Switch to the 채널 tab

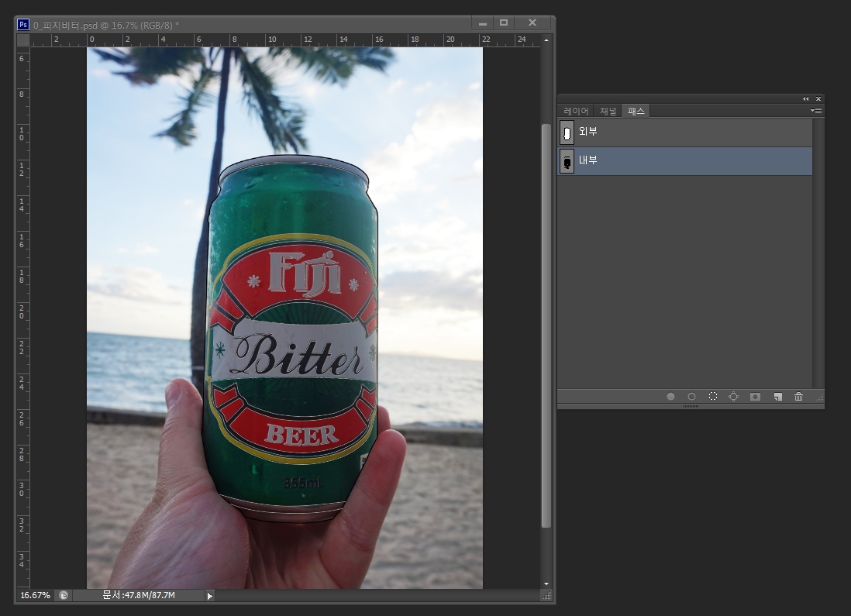(x=608, y=111)
